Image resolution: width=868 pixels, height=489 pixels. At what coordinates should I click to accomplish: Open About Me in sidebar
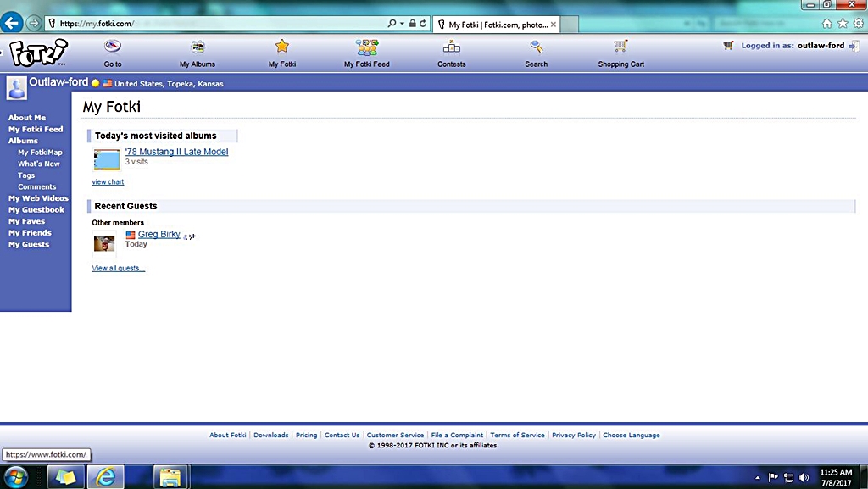click(x=27, y=117)
